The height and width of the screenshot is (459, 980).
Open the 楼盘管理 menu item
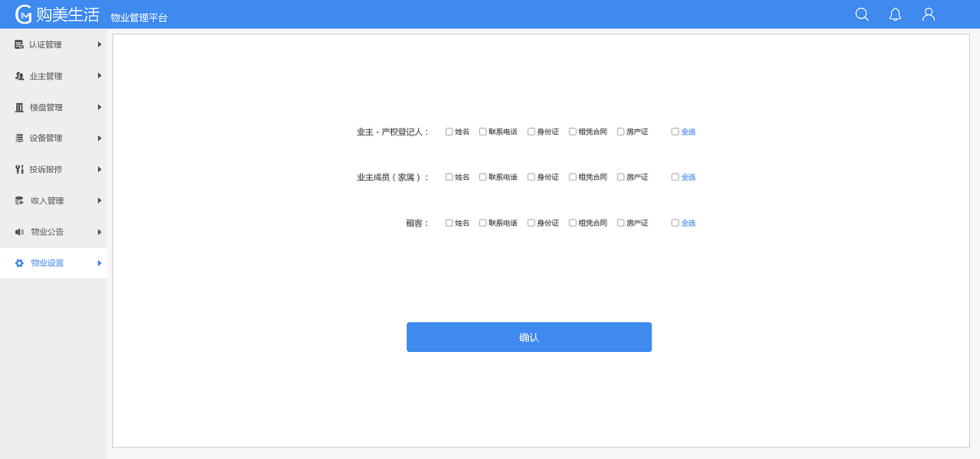(x=54, y=107)
